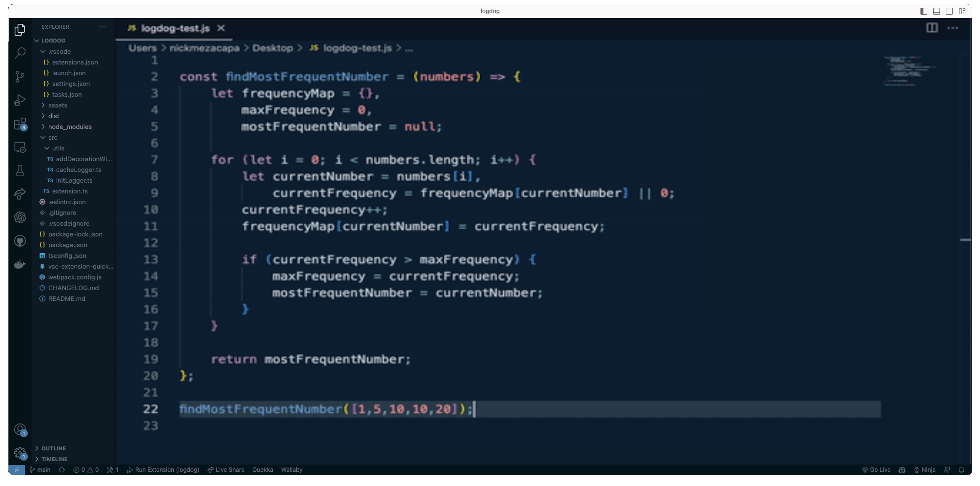The image size is (980, 486).
Task: Open webpack.config.js file
Action: (x=75, y=277)
